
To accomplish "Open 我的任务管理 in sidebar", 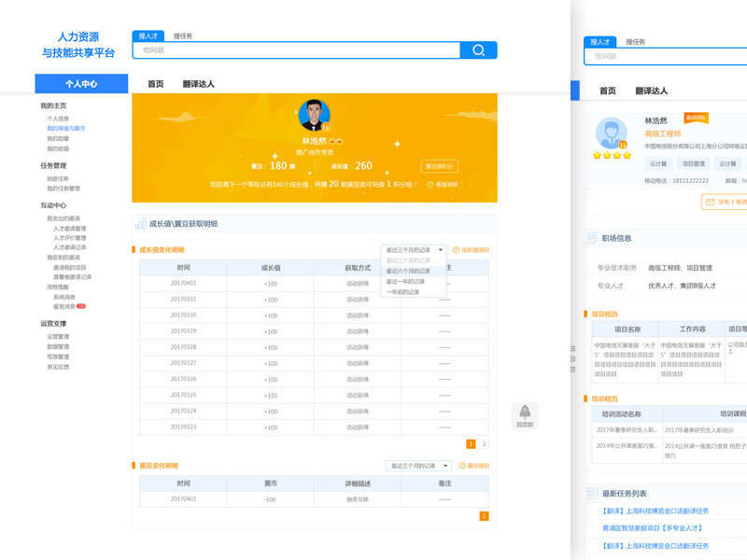I will pos(63,189).
